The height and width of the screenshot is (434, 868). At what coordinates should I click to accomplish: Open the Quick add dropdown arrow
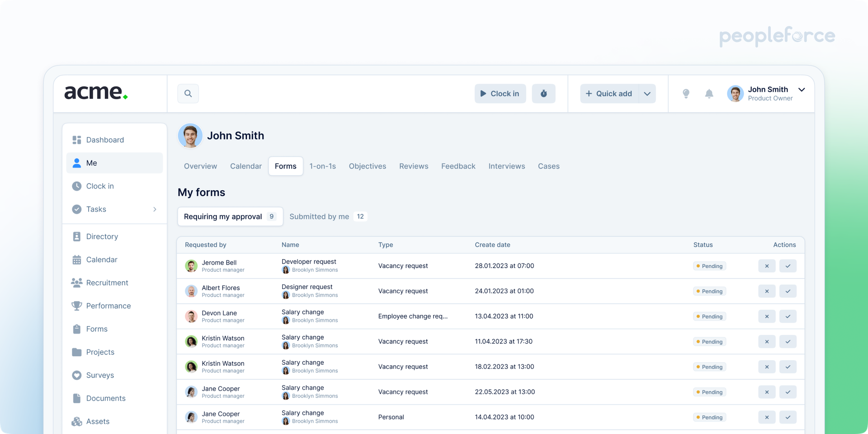(647, 94)
